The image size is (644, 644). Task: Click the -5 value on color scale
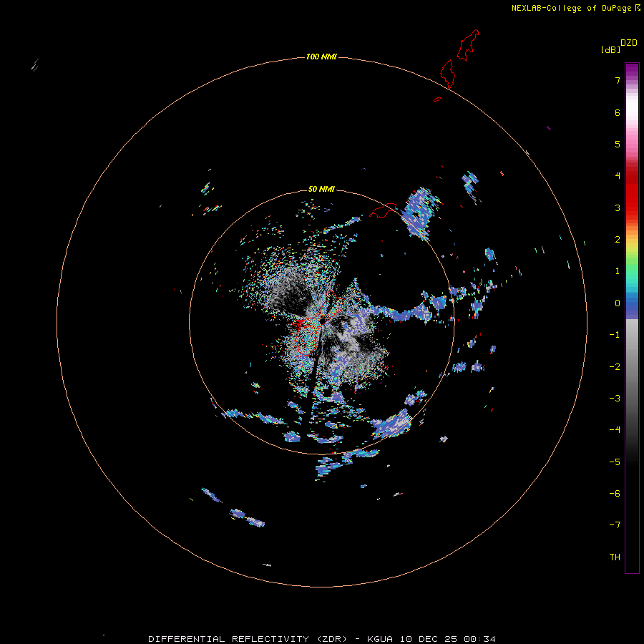615,462
